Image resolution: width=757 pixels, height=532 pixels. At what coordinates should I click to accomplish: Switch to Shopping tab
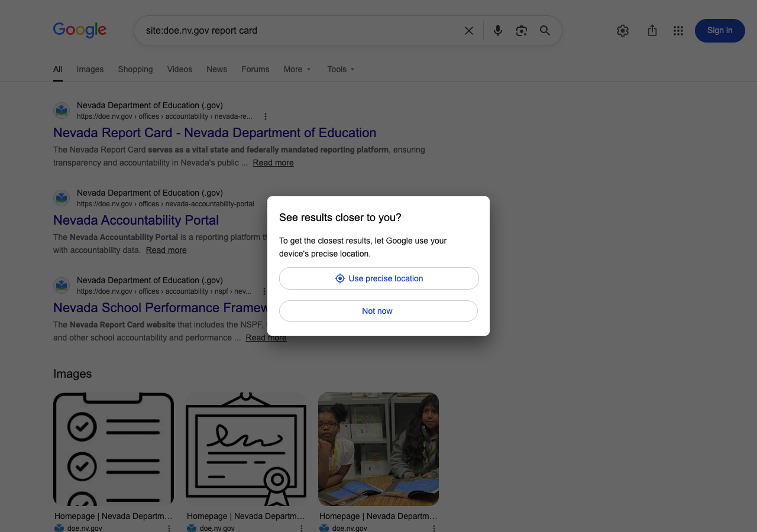pyautogui.click(x=135, y=69)
